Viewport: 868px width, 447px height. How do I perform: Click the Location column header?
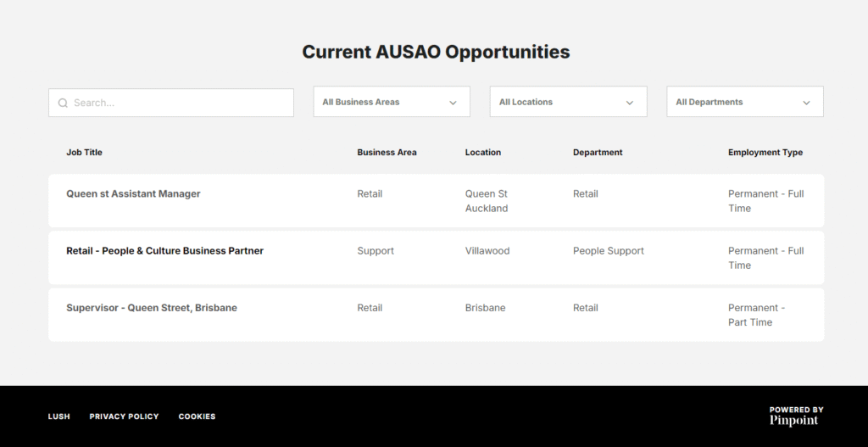pos(482,153)
